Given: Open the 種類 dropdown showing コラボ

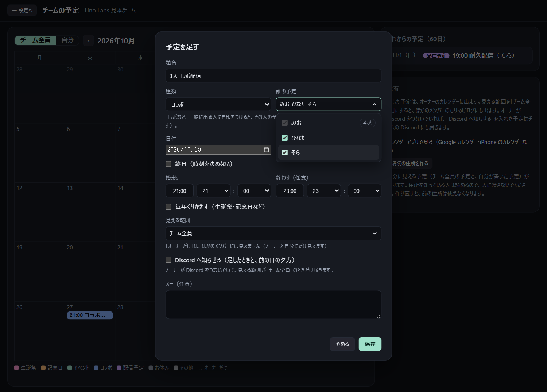Looking at the screenshot, I should point(218,104).
